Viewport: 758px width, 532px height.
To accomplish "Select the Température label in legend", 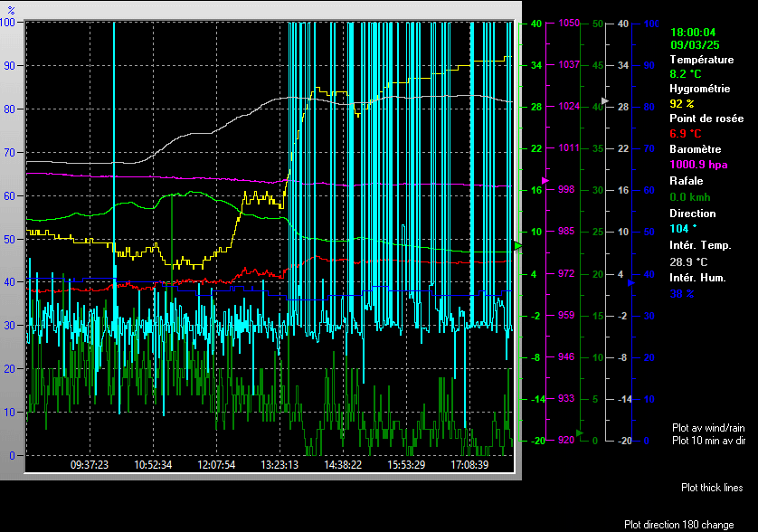I will click(x=702, y=59).
